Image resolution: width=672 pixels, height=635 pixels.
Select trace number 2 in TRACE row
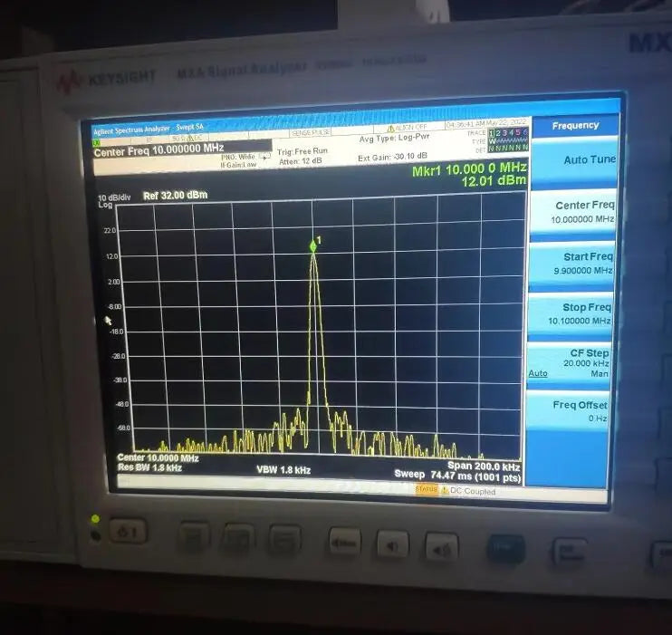tap(498, 133)
